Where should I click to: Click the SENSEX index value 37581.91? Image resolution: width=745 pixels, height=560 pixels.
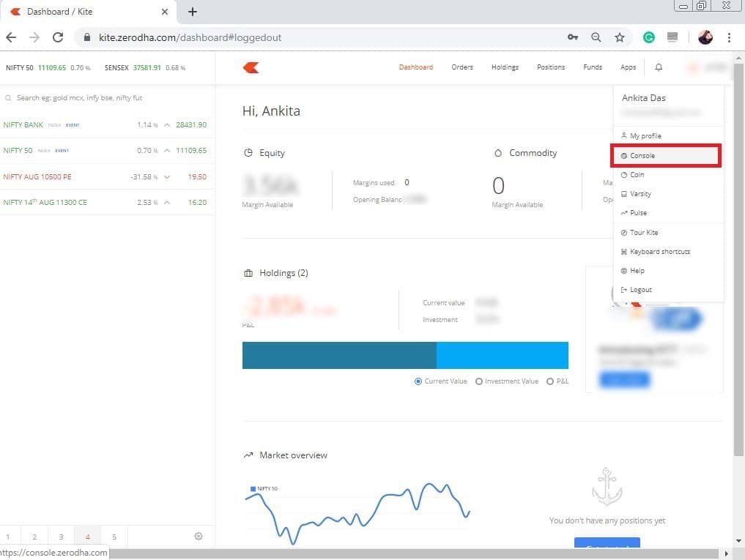coord(147,68)
